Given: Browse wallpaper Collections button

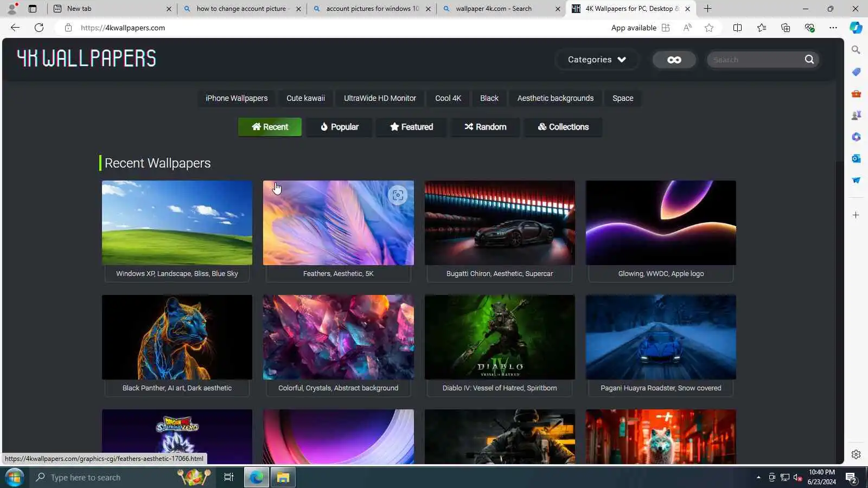Looking at the screenshot, I should point(563,127).
